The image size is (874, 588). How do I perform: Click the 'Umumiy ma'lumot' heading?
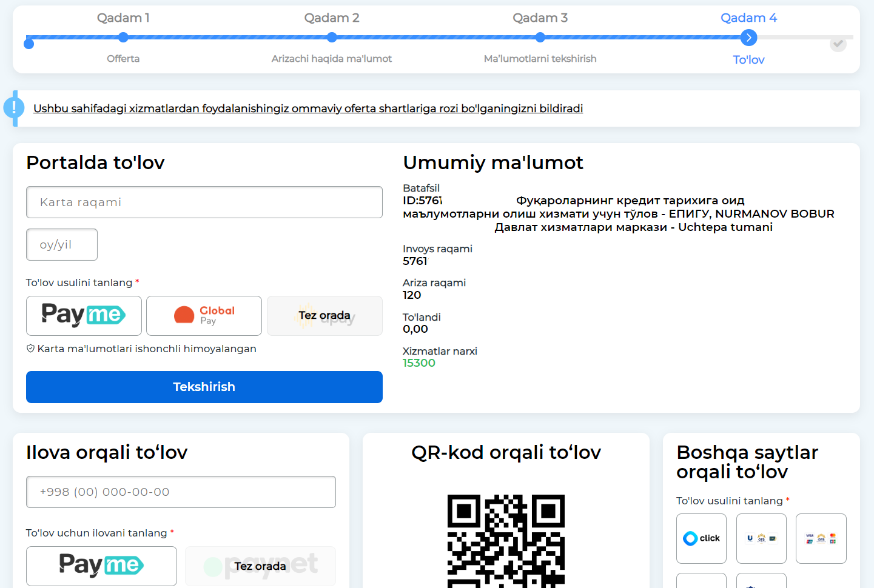coord(493,162)
